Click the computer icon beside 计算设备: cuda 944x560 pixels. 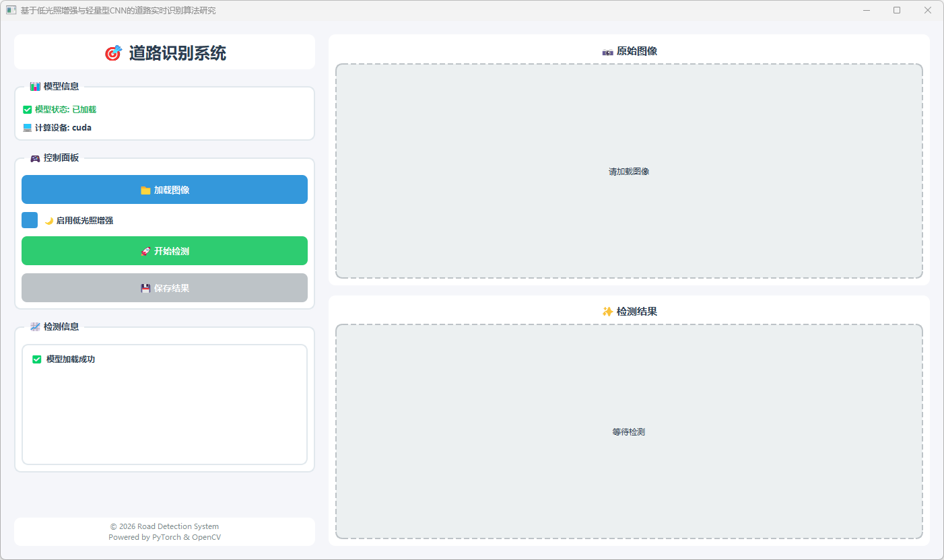pyautogui.click(x=28, y=128)
